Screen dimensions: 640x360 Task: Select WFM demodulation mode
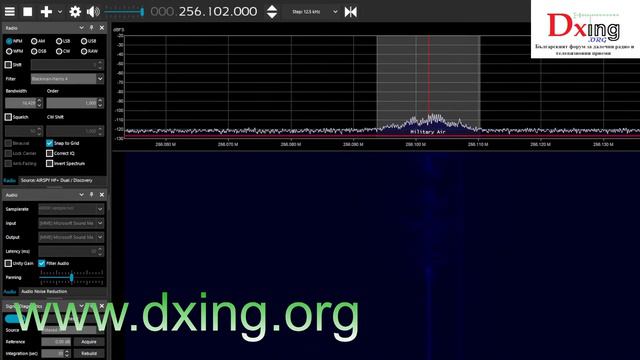pos(14,51)
